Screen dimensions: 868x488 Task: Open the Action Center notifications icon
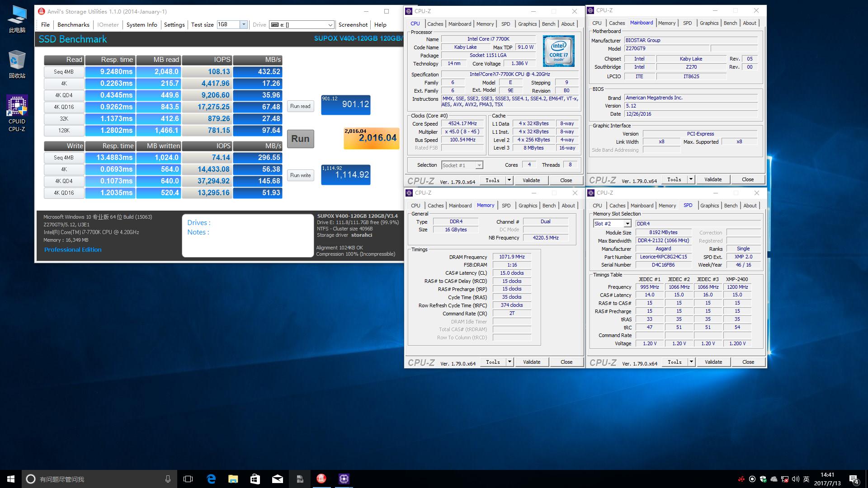854,479
